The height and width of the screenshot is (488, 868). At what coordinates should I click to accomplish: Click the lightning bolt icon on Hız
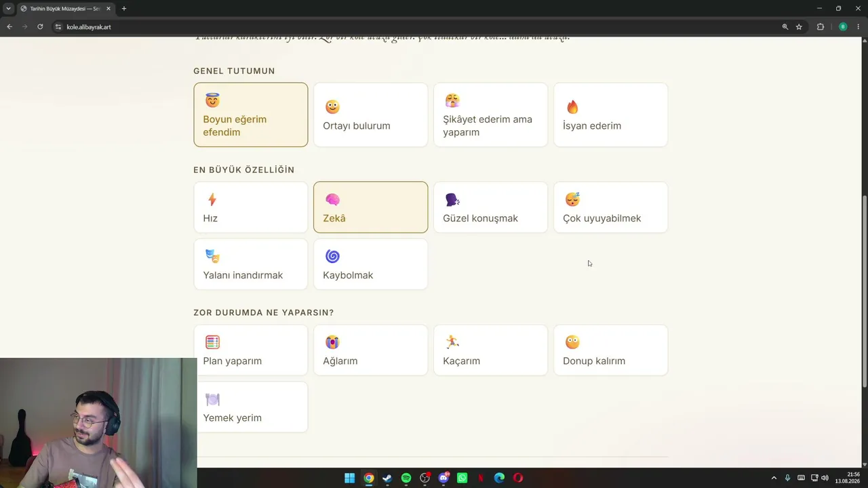pos(212,199)
